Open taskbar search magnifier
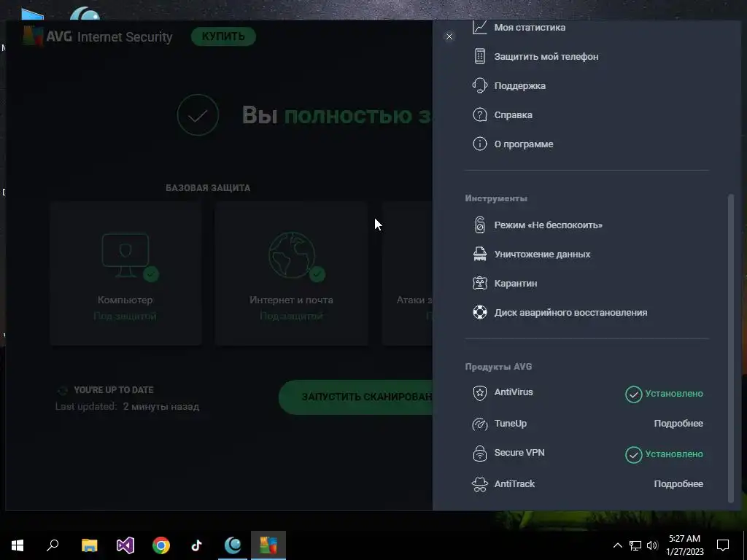This screenshot has width=747, height=560. [x=53, y=545]
